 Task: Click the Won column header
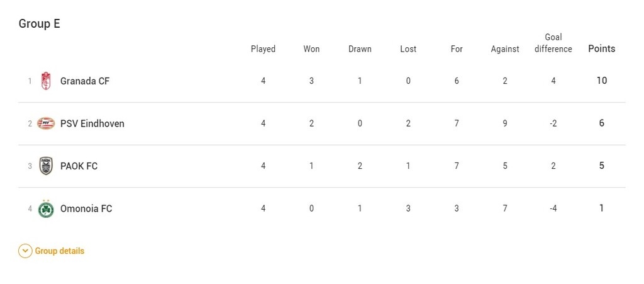[x=311, y=49]
